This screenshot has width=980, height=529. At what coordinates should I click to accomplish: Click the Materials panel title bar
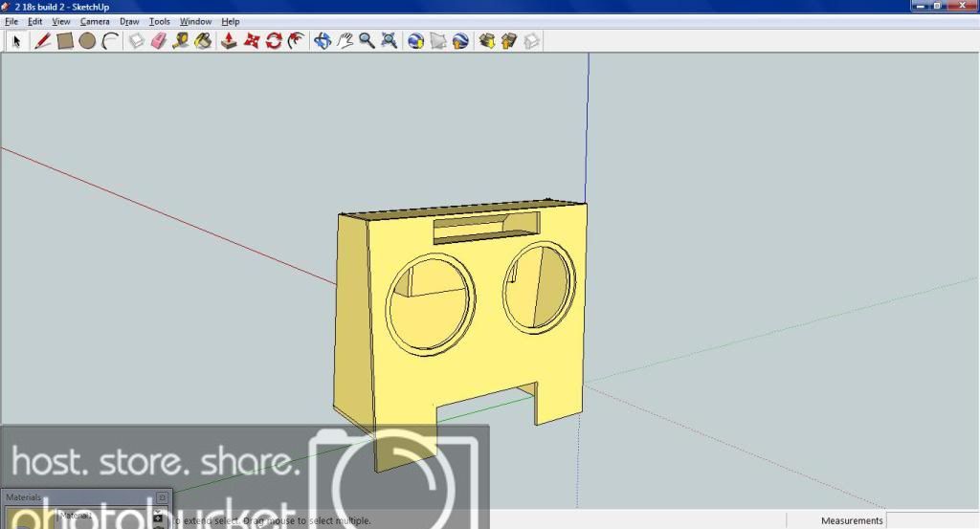click(x=85, y=497)
